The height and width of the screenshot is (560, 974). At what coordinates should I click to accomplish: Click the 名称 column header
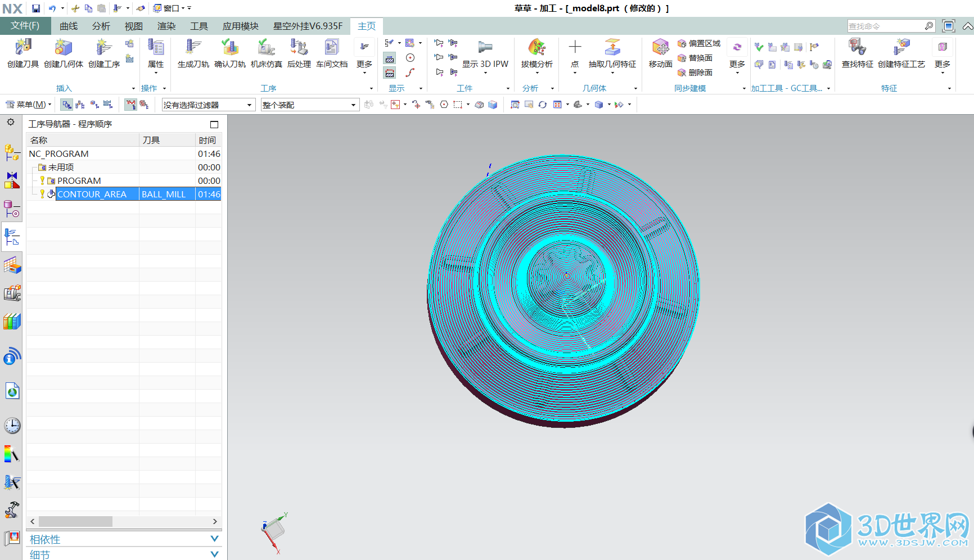[x=83, y=140]
